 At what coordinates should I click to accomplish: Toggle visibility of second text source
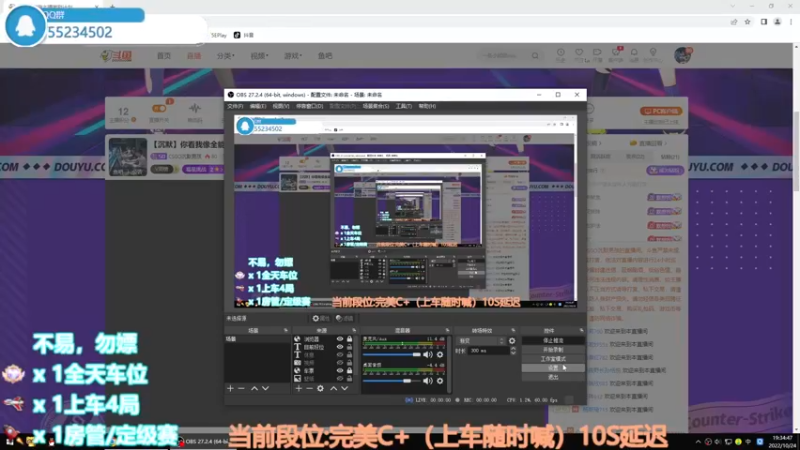340,347
